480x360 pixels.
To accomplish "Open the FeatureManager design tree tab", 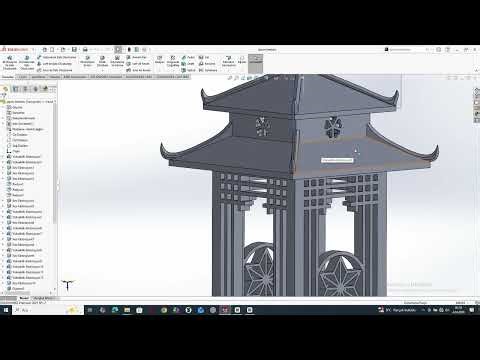I will point(6,89).
